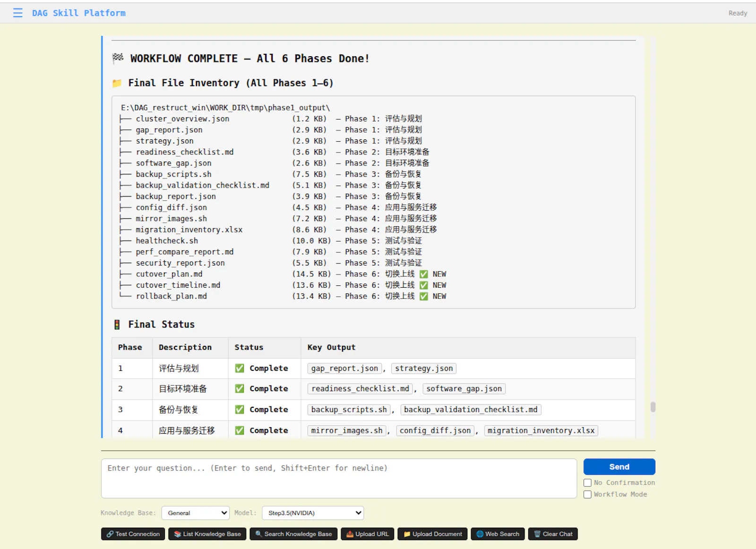Click backup_validation_checklist.md in file inventory
Screen dimensions: 756x549
(x=202, y=186)
